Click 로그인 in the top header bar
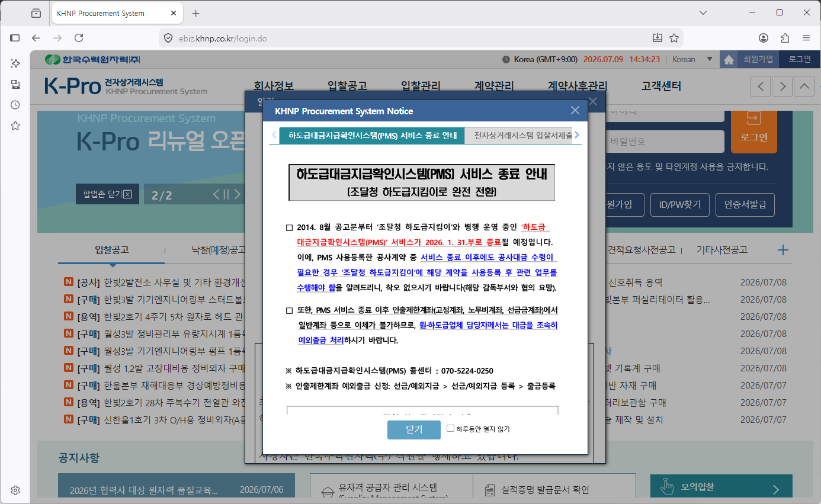 (x=800, y=59)
